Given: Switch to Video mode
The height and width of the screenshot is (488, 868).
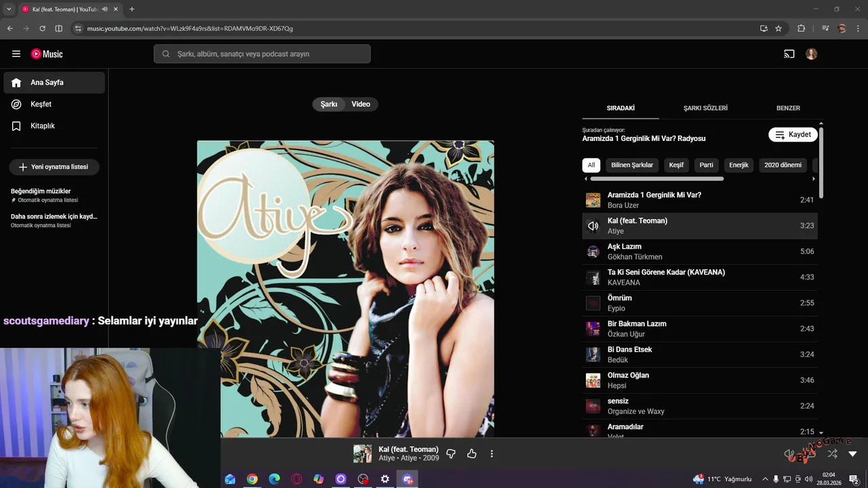Looking at the screenshot, I should click(x=361, y=104).
